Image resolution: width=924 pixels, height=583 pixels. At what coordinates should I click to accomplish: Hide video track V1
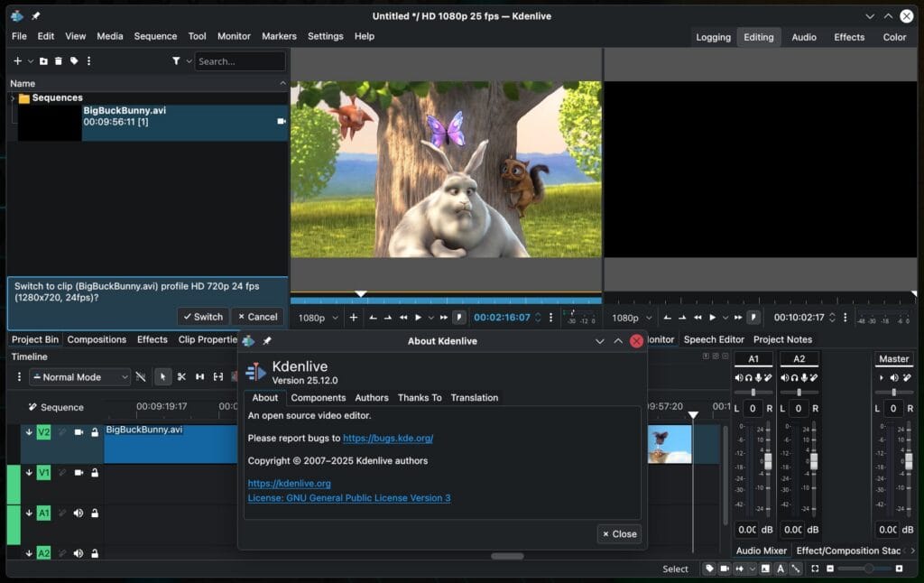(78, 472)
